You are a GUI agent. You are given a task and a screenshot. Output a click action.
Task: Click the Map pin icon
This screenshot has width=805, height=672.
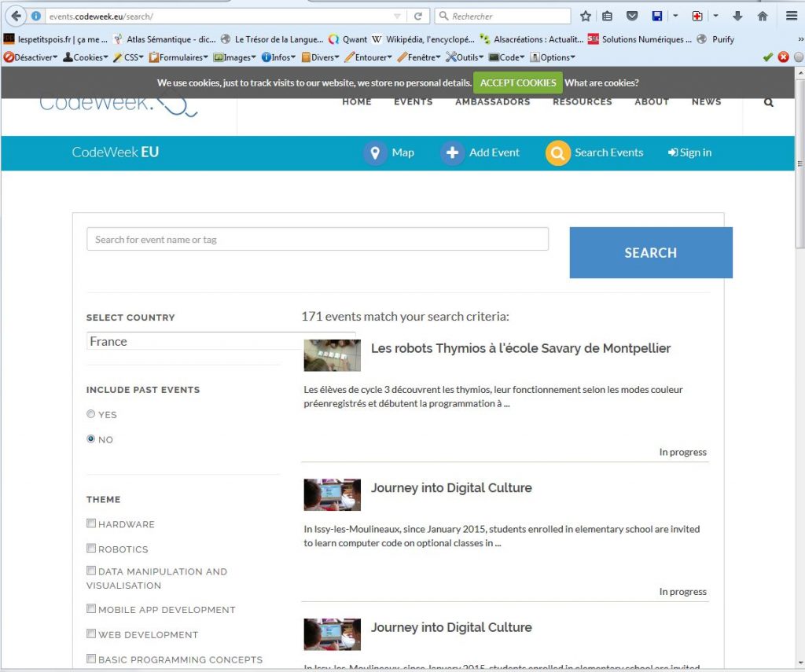(x=375, y=153)
